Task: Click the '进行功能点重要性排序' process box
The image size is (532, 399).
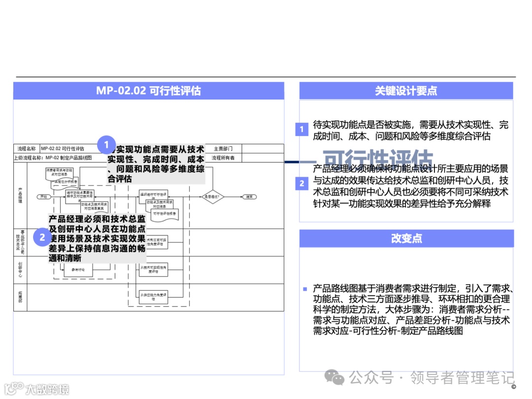Action: (79, 197)
